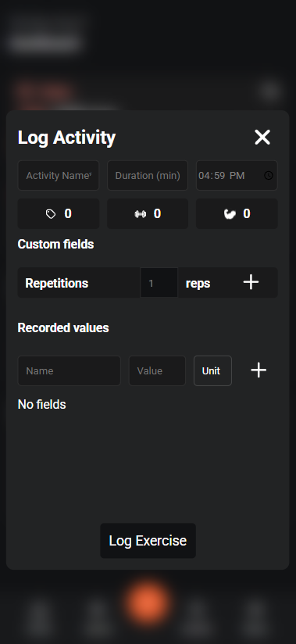Add the recorded value with plus icon
Screen dimensions: 296x644
coord(259,370)
